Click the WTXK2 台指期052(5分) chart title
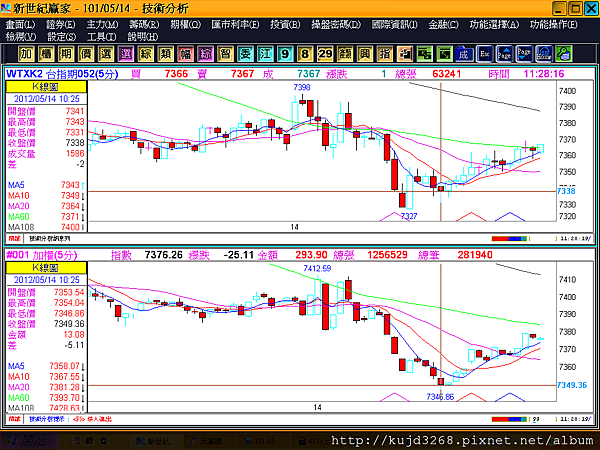This screenshot has width=600, height=450. 62,74
